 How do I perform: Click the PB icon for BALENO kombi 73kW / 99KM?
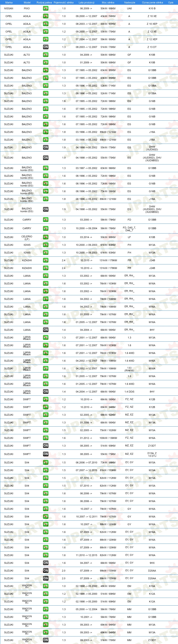[x=46, y=191]
